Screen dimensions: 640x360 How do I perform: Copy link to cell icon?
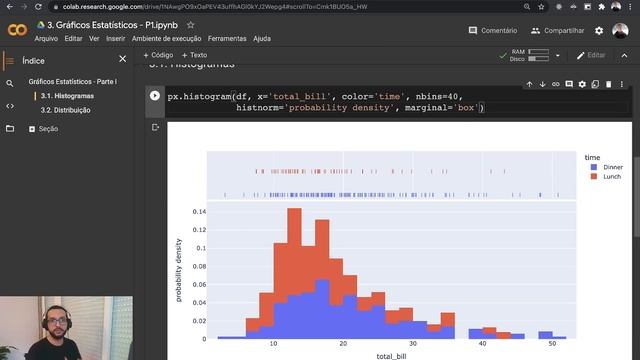(x=556, y=84)
